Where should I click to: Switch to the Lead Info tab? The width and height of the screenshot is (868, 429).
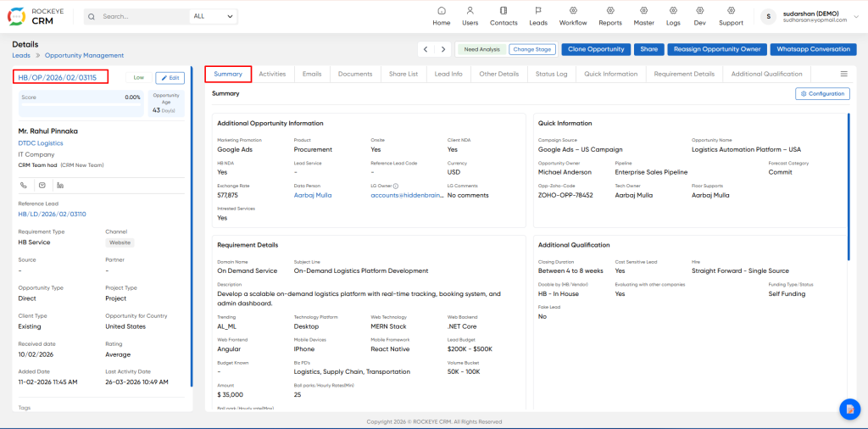click(x=448, y=74)
